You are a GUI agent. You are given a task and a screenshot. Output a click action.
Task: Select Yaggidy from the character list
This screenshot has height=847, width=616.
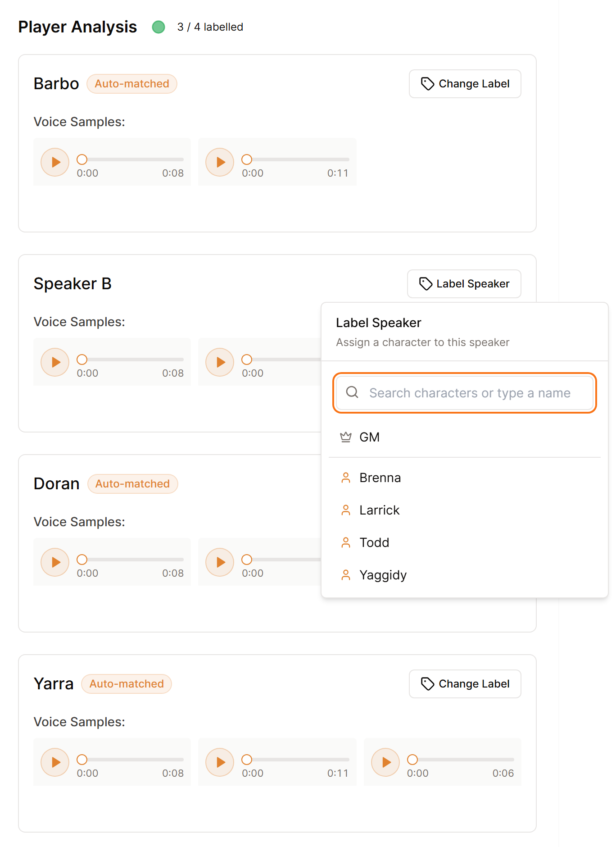[x=465, y=575]
